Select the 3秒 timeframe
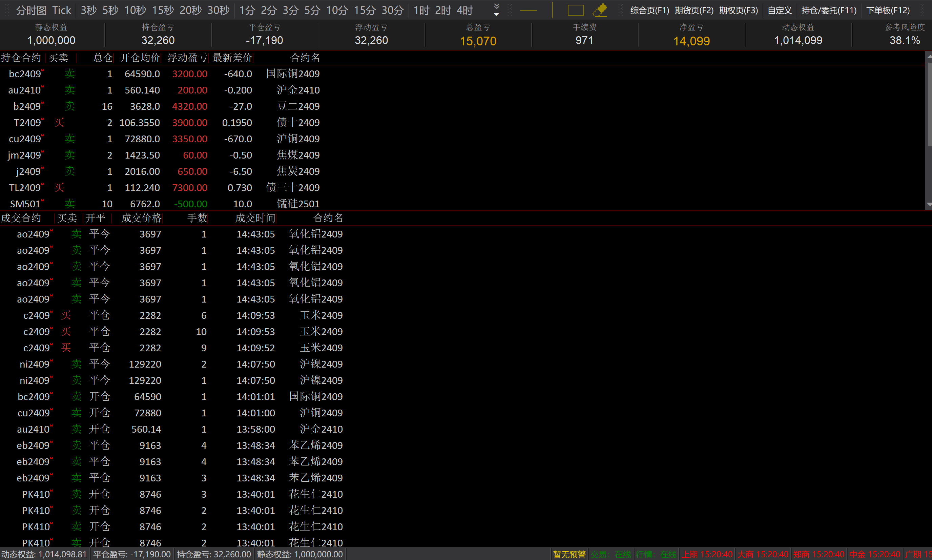 (89, 10)
